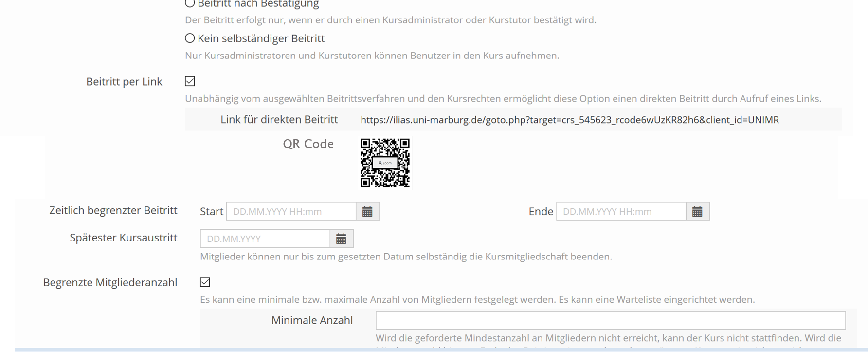Click the 'Link für direkten Beitritt' label
868x352 pixels.
[x=279, y=120]
